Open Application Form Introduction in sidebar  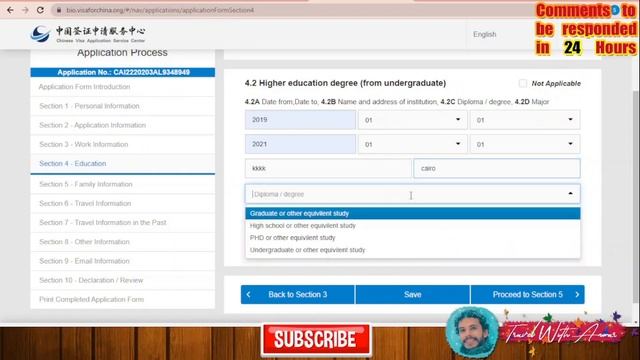[122, 87]
